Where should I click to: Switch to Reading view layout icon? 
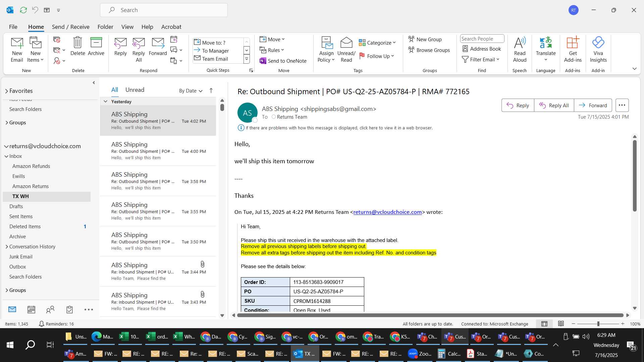coord(561,324)
